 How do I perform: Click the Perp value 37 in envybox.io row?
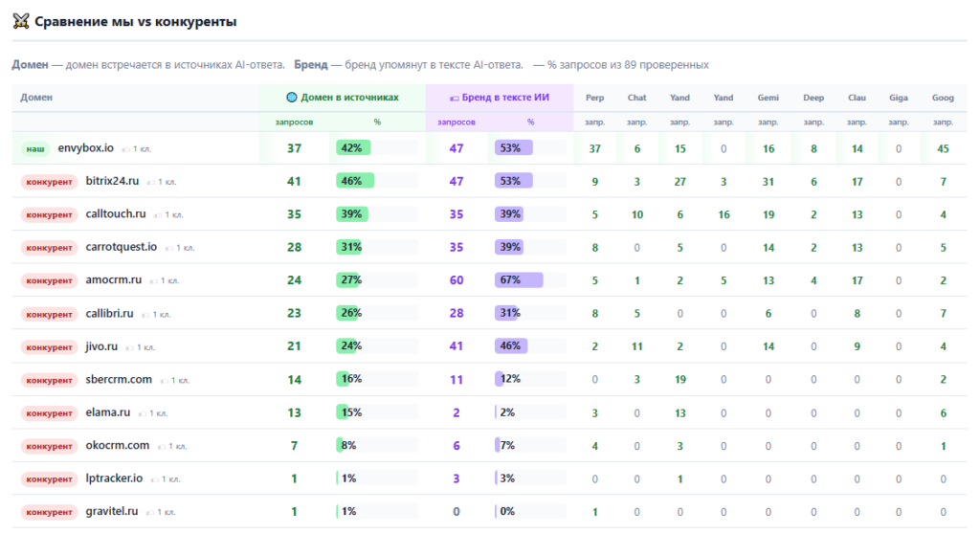pyautogui.click(x=595, y=149)
